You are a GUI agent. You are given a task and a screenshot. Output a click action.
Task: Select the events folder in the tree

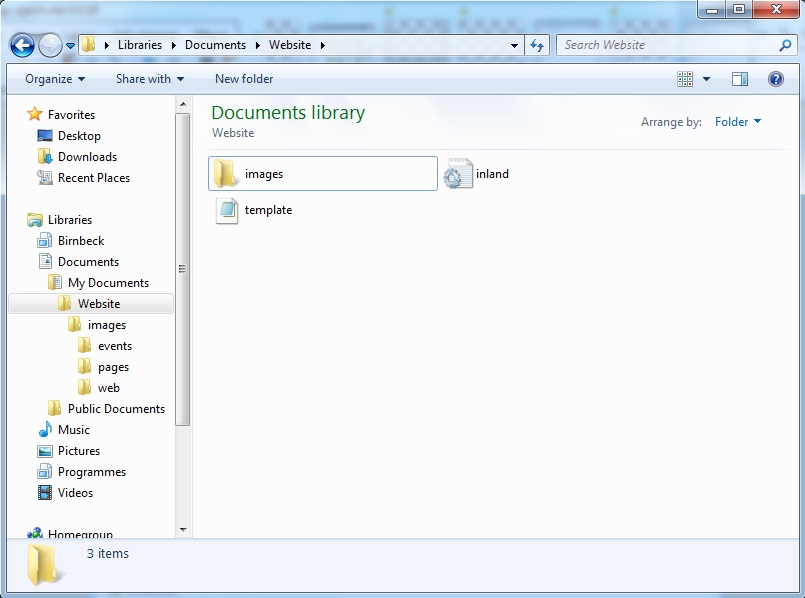pos(114,346)
